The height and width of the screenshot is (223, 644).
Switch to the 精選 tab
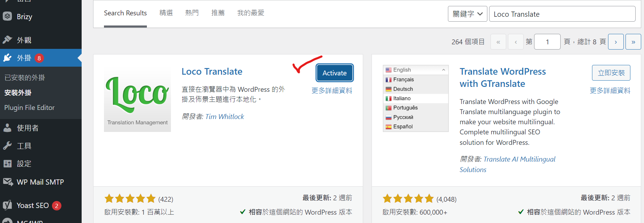(x=166, y=13)
